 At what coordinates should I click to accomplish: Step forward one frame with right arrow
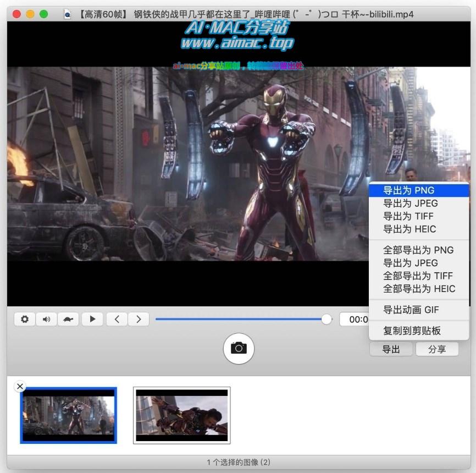pyautogui.click(x=139, y=319)
